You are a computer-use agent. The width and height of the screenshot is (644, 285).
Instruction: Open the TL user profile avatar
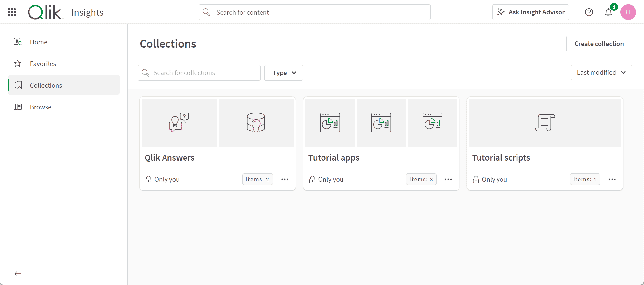point(628,12)
